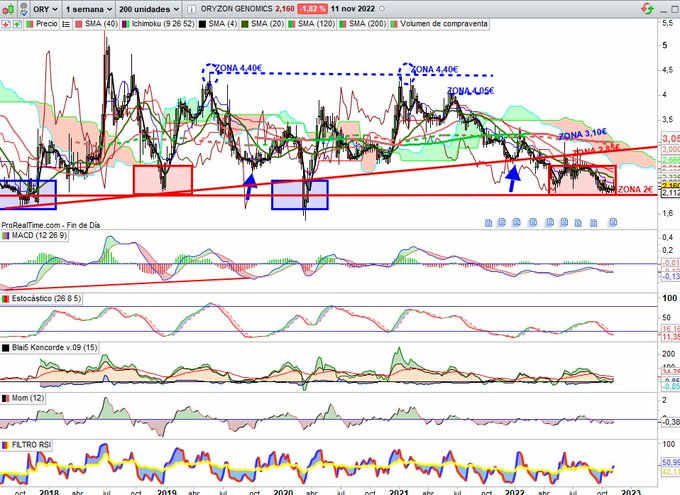Open the MACD (12 26 9) label
Screen dimensions: 680x495
coord(39,236)
